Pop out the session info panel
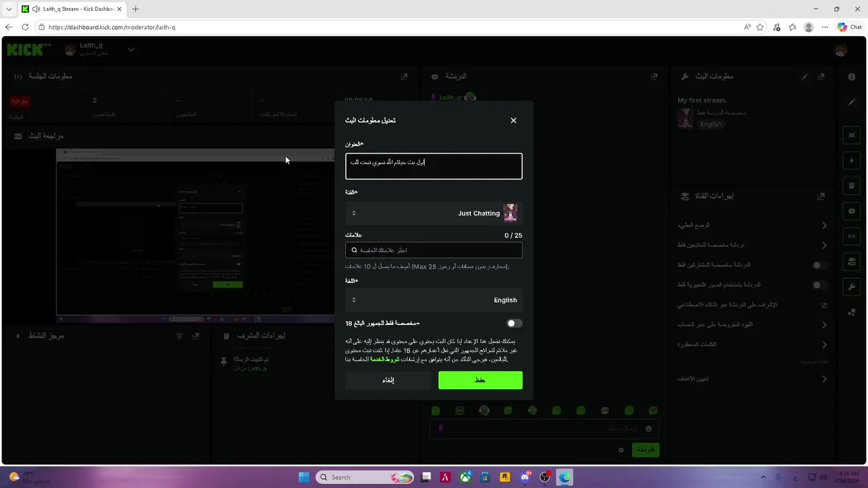The width and height of the screenshot is (868, 488). [x=404, y=77]
